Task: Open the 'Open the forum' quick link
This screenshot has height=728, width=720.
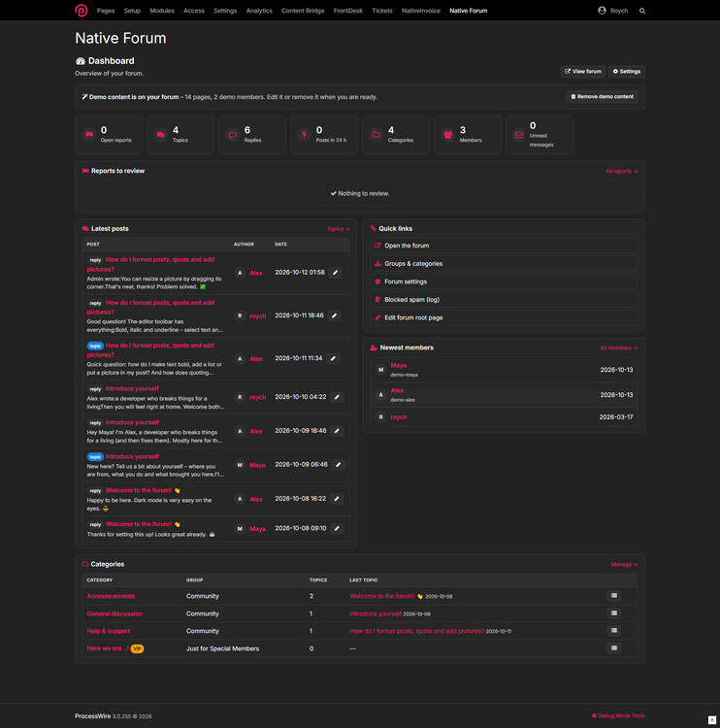Action: click(504, 246)
